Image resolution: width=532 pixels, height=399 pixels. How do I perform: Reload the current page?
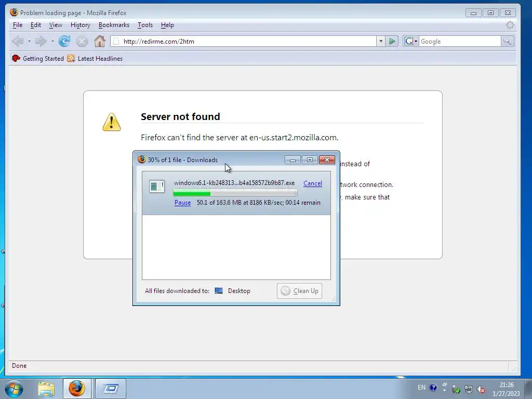64,42
